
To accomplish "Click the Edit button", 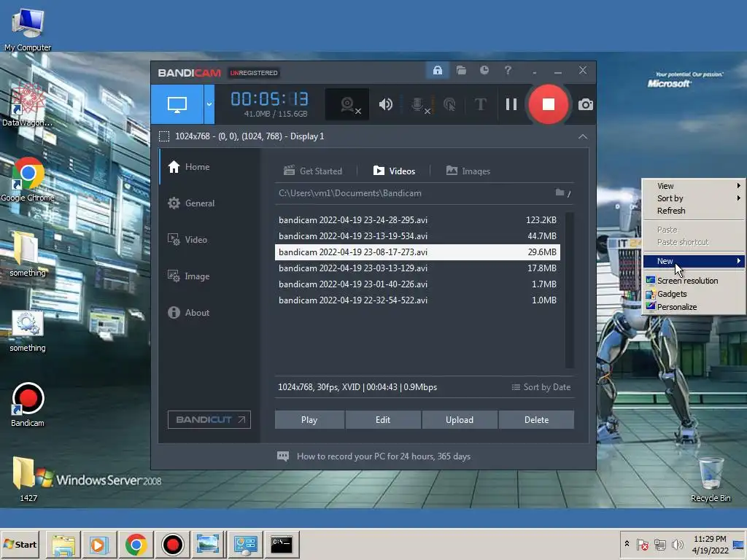I will coord(383,420).
